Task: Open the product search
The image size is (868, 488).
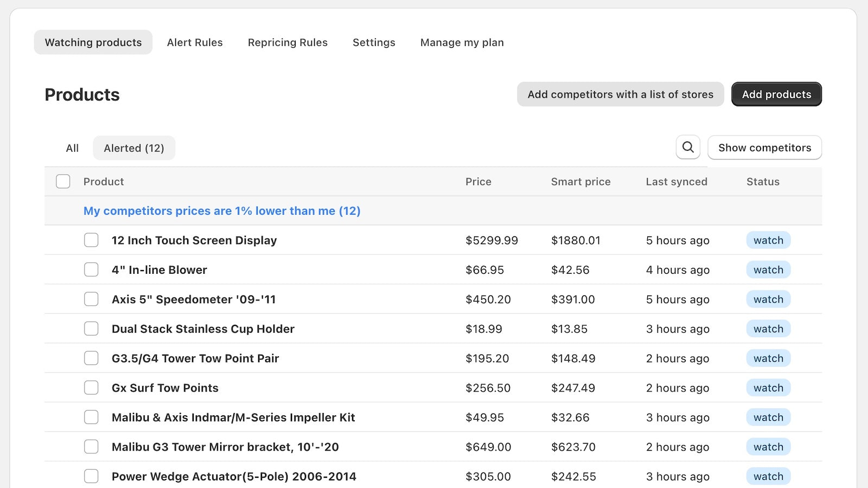Action: coord(688,147)
